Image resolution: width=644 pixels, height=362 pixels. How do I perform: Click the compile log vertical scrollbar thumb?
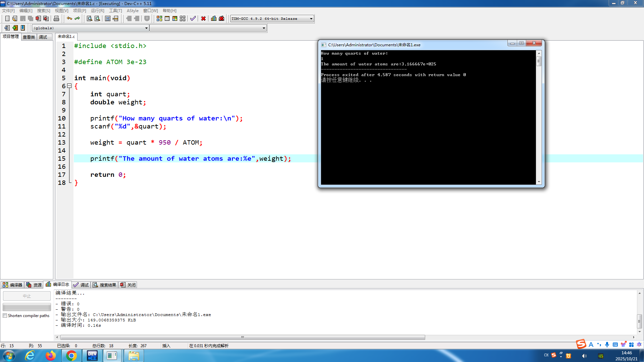639,321
